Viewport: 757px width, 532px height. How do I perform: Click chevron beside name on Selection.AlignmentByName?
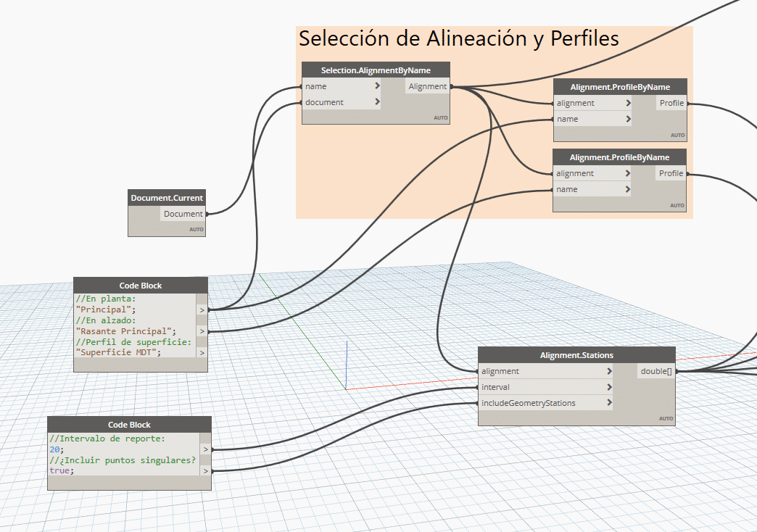pos(378,86)
